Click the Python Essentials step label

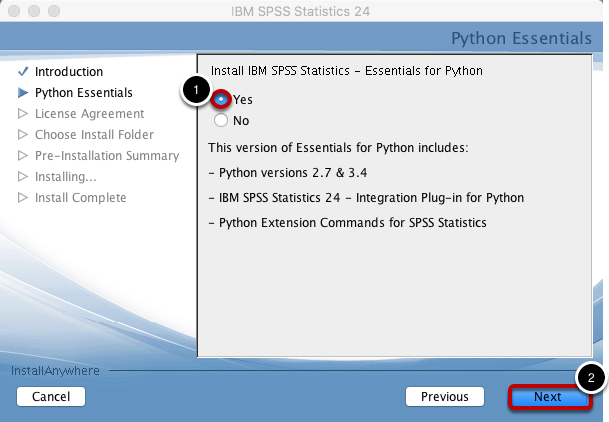[x=84, y=92]
